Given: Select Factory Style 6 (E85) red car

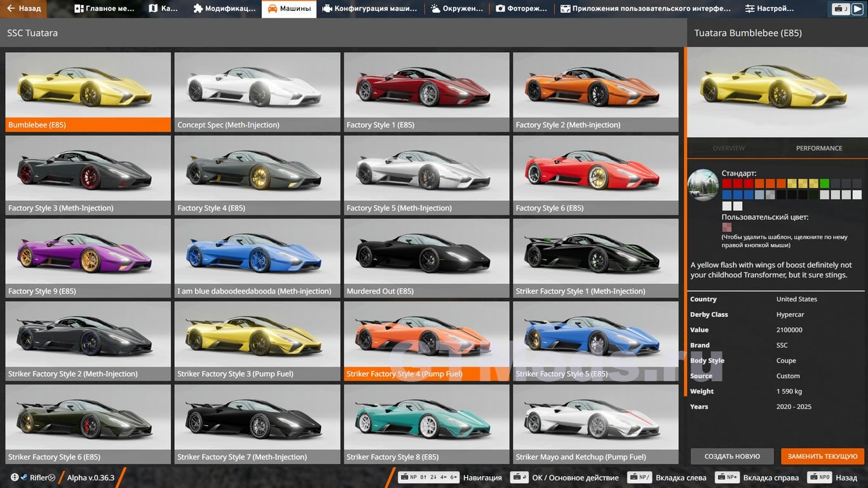Looking at the screenshot, I should pyautogui.click(x=595, y=175).
